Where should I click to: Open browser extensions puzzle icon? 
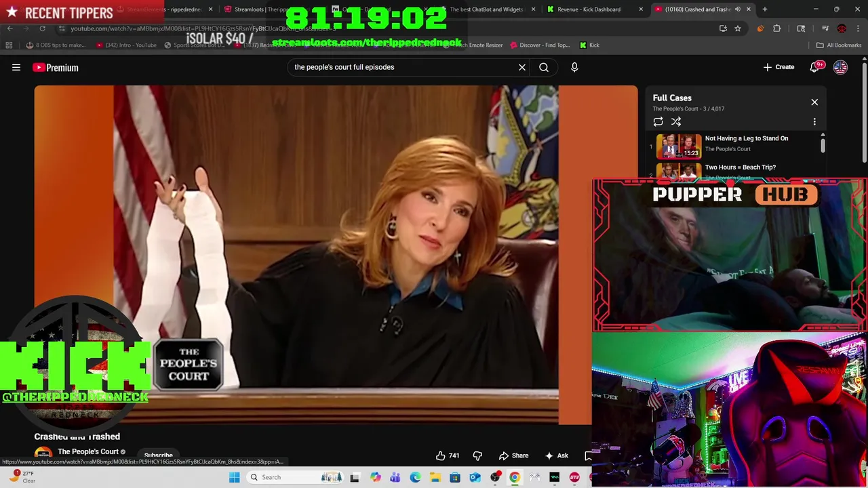pos(777,28)
